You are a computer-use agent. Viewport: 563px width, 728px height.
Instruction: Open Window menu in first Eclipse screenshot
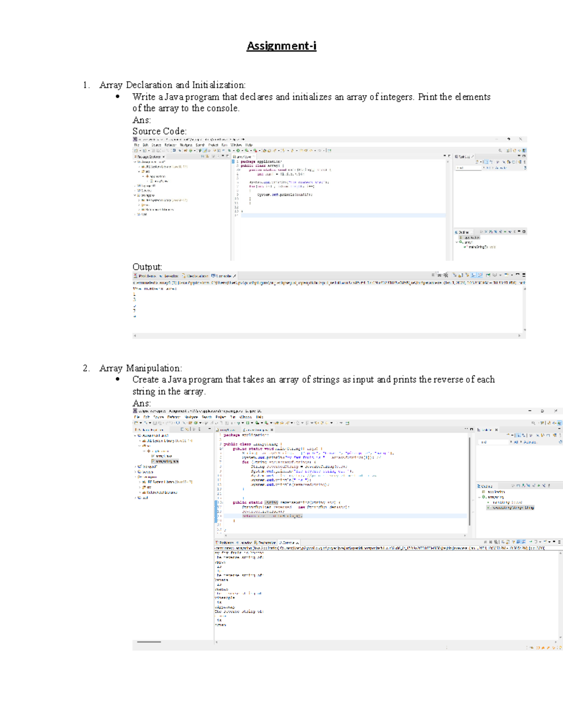[236, 145]
